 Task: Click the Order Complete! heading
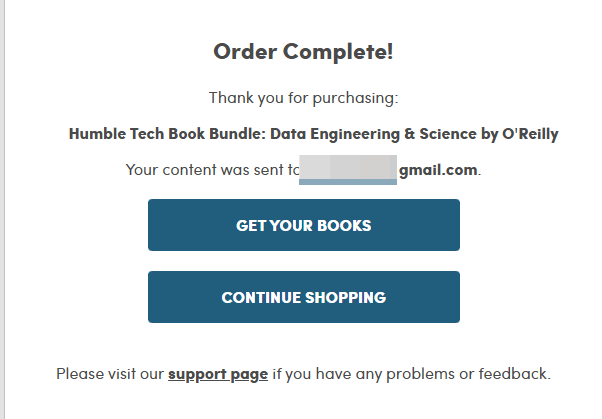(303, 52)
